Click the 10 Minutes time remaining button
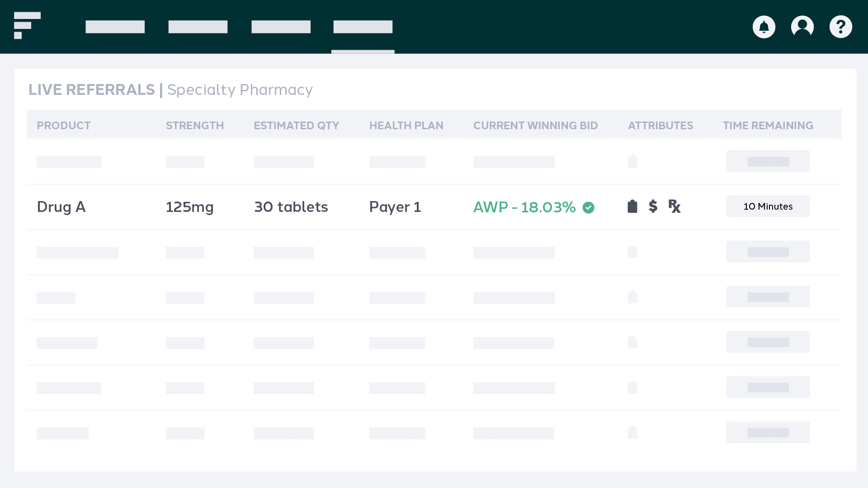 (x=768, y=206)
